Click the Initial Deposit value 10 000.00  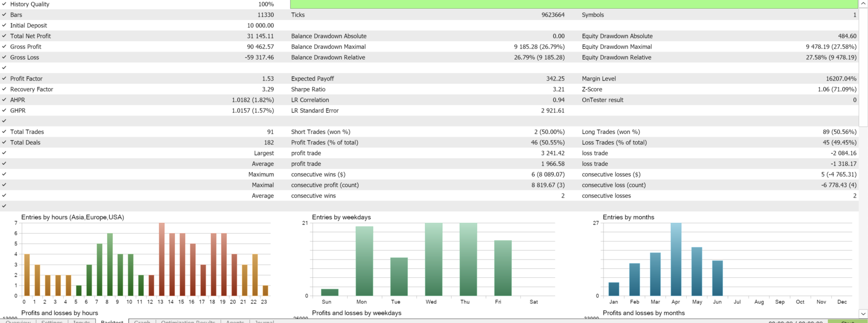point(260,25)
